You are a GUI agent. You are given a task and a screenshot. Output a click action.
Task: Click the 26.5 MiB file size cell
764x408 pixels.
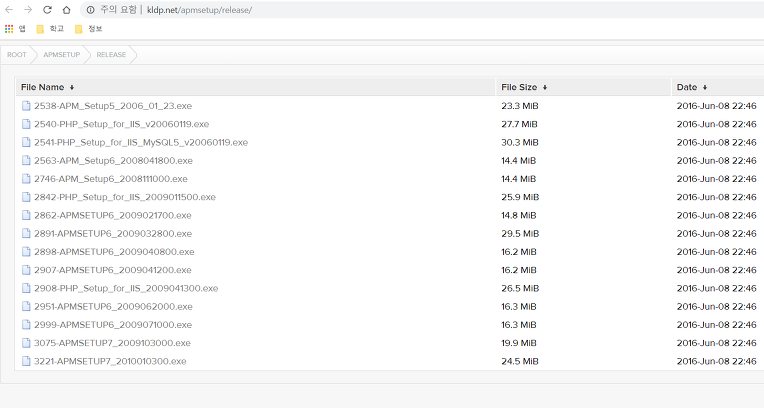(x=520, y=288)
